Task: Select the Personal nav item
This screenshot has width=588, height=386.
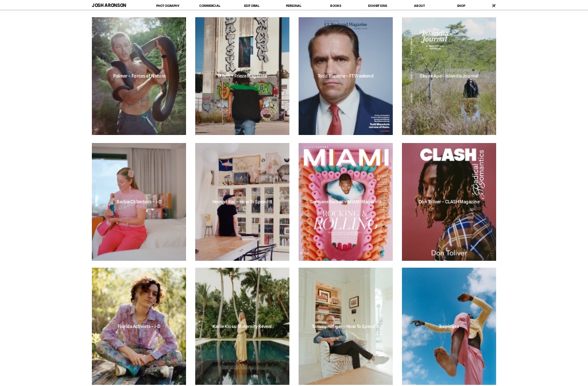Action: coord(293,6)
